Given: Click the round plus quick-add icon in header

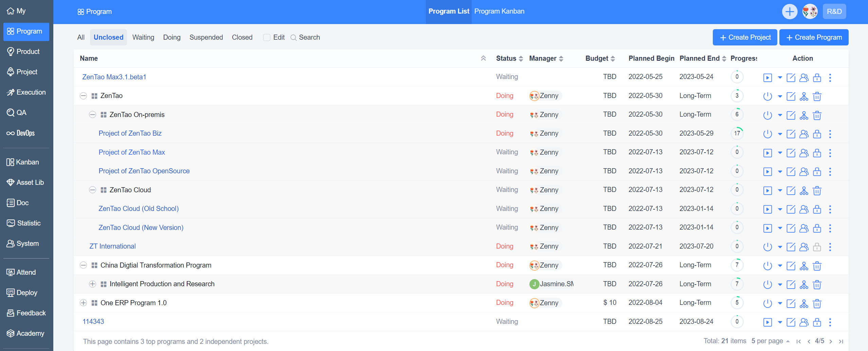Looking at the screenshot, I should click(790, 12).
